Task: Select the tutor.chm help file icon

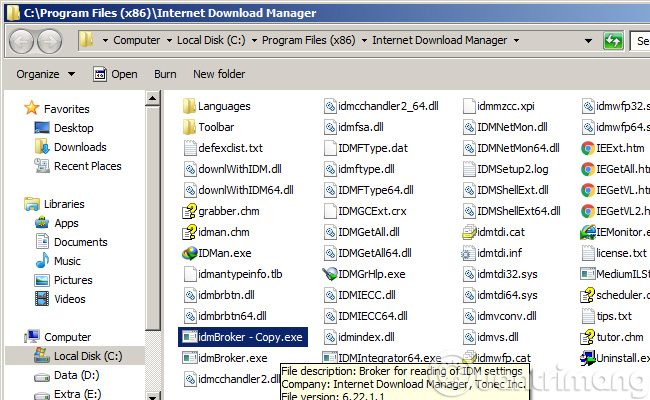Action: click(587, 337)
